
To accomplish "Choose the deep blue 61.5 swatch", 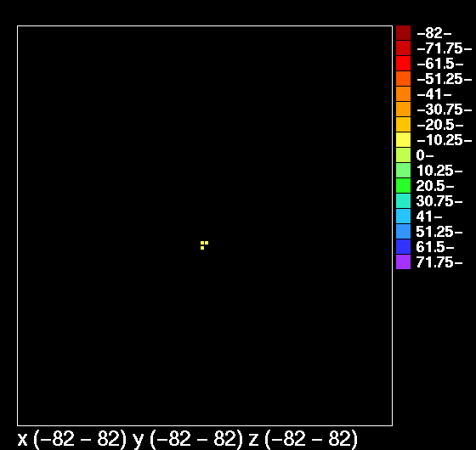I will [403, 246].
